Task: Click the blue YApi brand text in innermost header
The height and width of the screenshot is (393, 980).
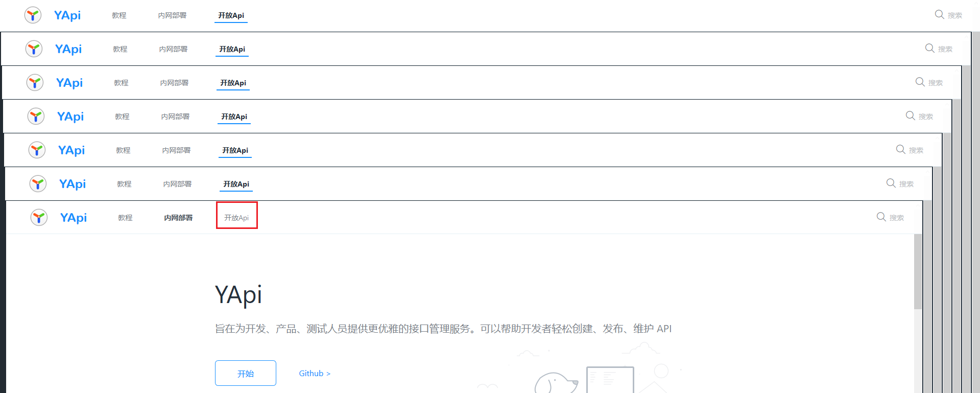Action: [x=74, y=218]
